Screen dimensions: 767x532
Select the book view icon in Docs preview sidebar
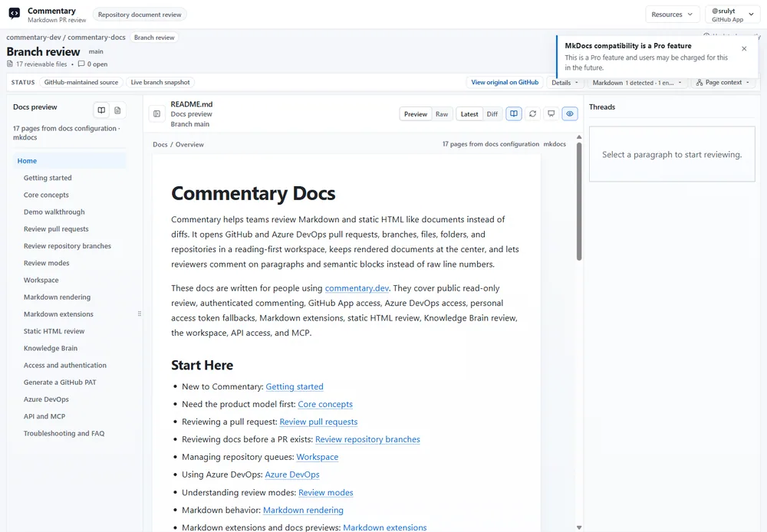tap(101, 110)
